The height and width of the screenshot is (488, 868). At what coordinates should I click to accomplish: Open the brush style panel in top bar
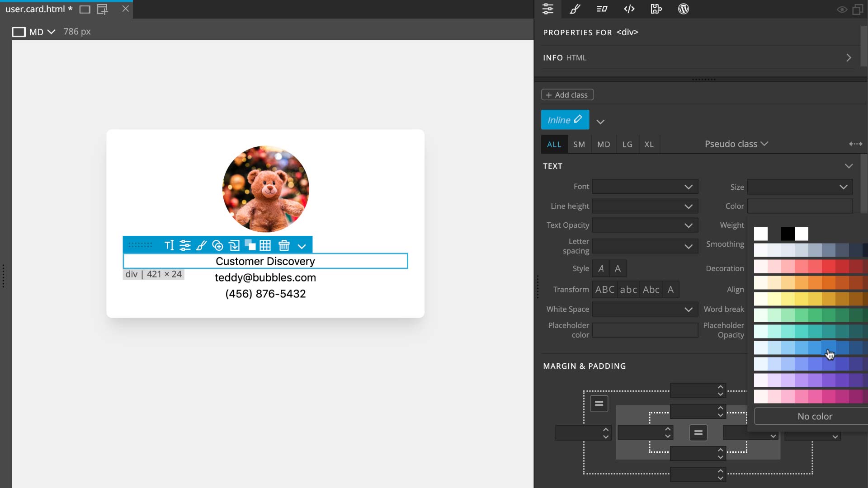575,9
